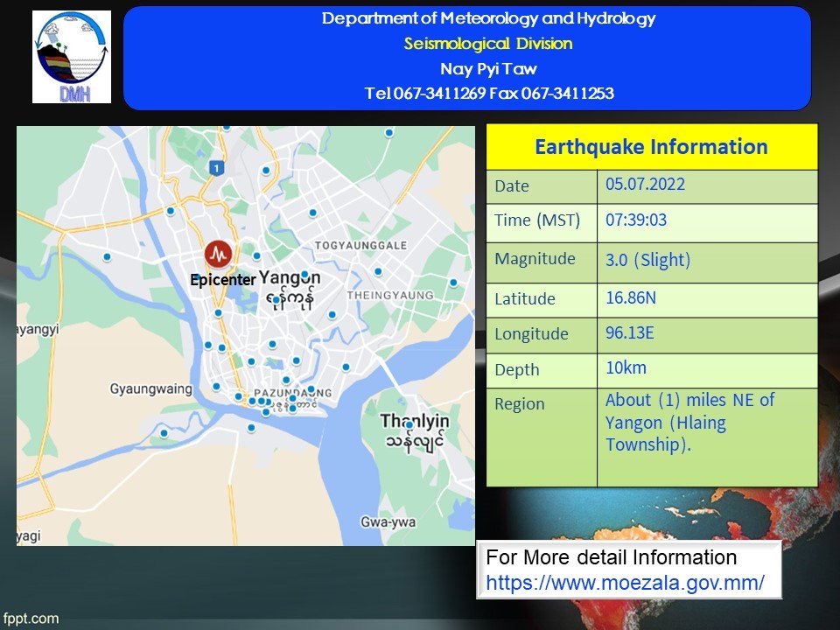Image resolution: width=840 pixels, height=630 pixels.
Task: Select the Magnitude value 3.0 (Slight) cell
Action: pos(648,260)
